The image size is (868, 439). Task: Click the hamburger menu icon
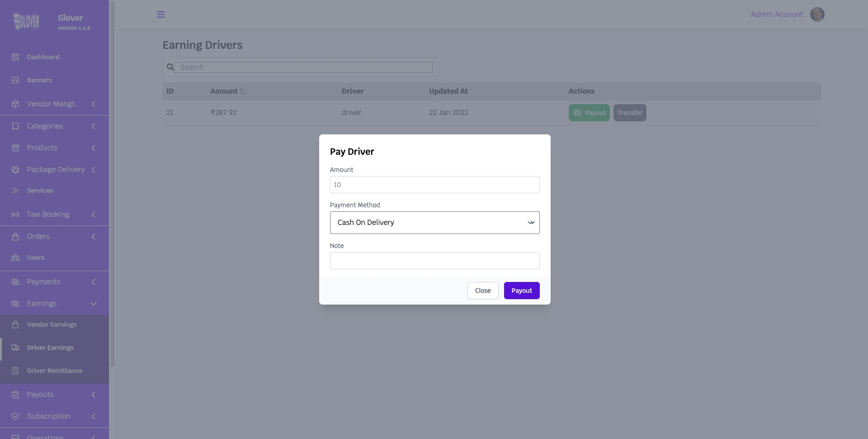click(160, 14)
